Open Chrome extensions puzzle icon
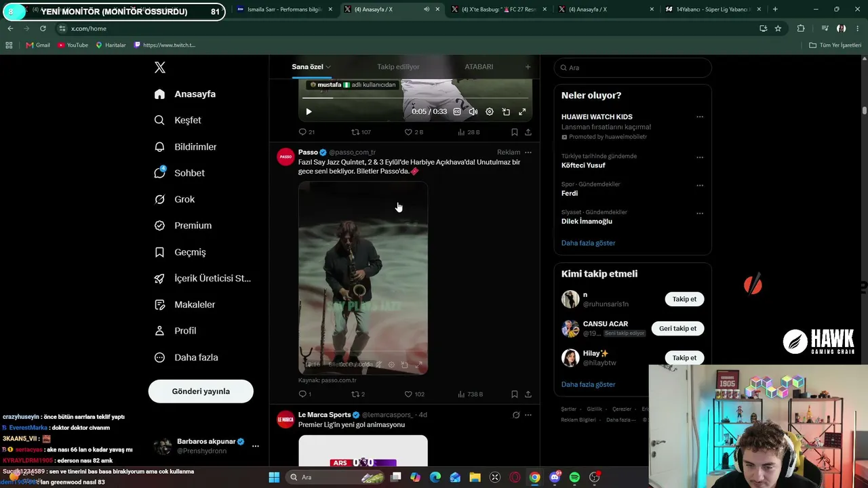 pyautogui.click(x=801, y=28)
